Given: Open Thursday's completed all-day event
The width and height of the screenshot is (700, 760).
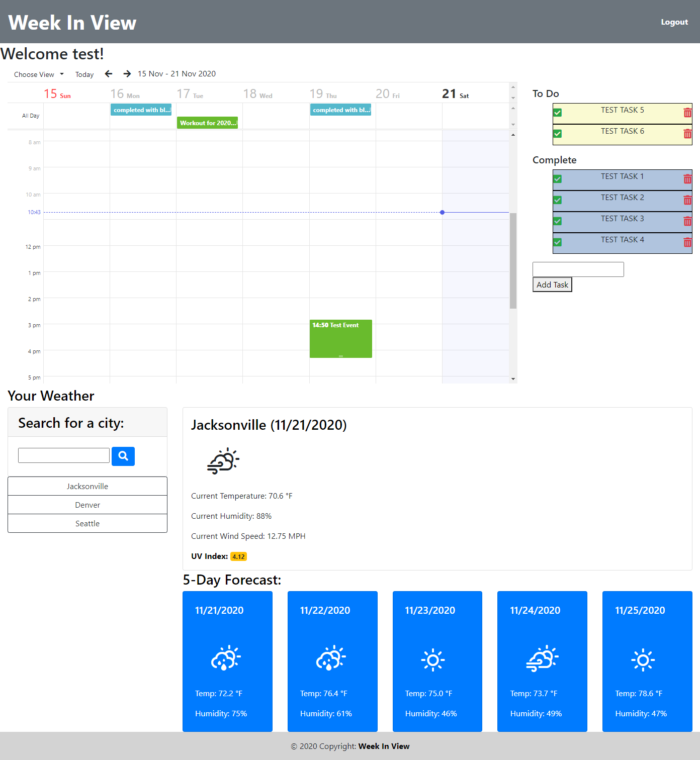Looking at the screenshot, I should [x=340, y=110].
